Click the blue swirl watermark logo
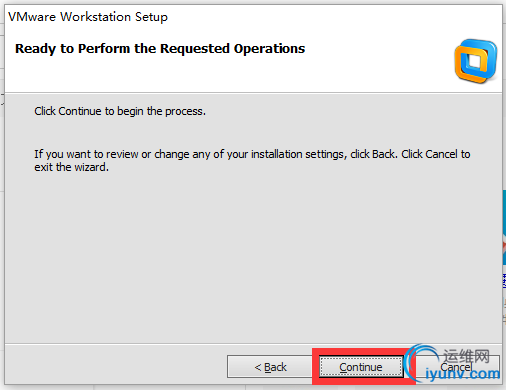Viewport: 506px width, 390px height. click(421, 363)
